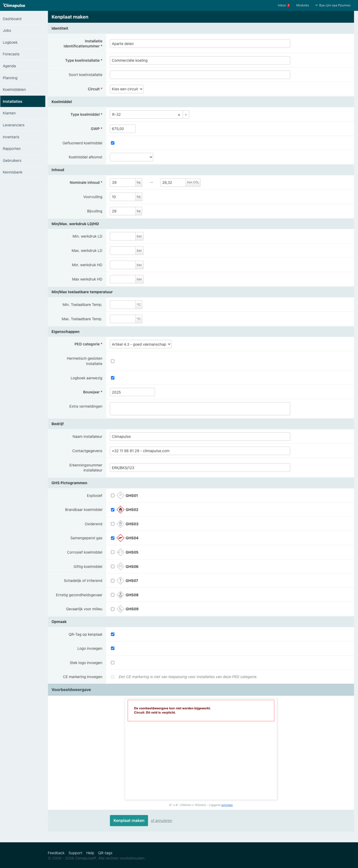
Task: Open Modules in top bar
Action: (x=302, y=5)
